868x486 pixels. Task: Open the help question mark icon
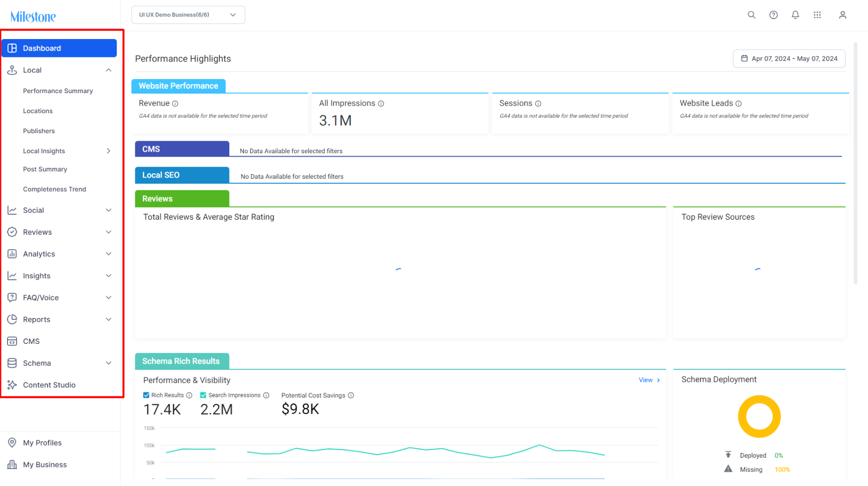773,15
